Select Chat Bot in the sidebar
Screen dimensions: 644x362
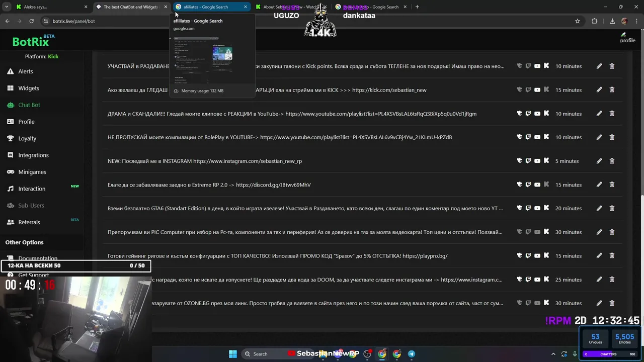29,105
